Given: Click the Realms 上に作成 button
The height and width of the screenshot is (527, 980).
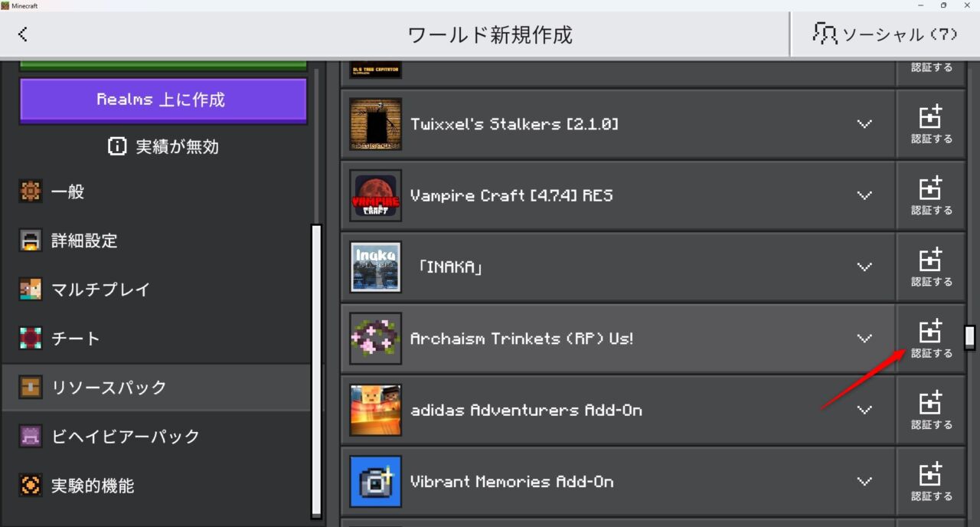Looking at the screenshot, I should 163,100.
